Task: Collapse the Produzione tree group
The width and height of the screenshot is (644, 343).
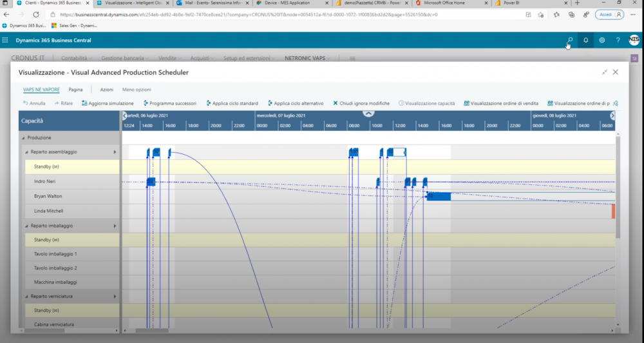Action: [x=23, y=138]
